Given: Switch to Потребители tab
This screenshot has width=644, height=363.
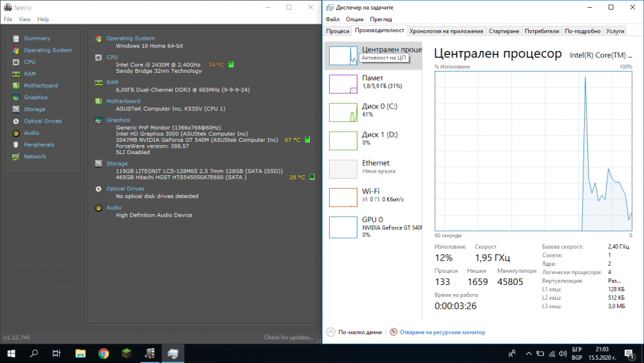Looking at the screenshot, I should 542,31.
